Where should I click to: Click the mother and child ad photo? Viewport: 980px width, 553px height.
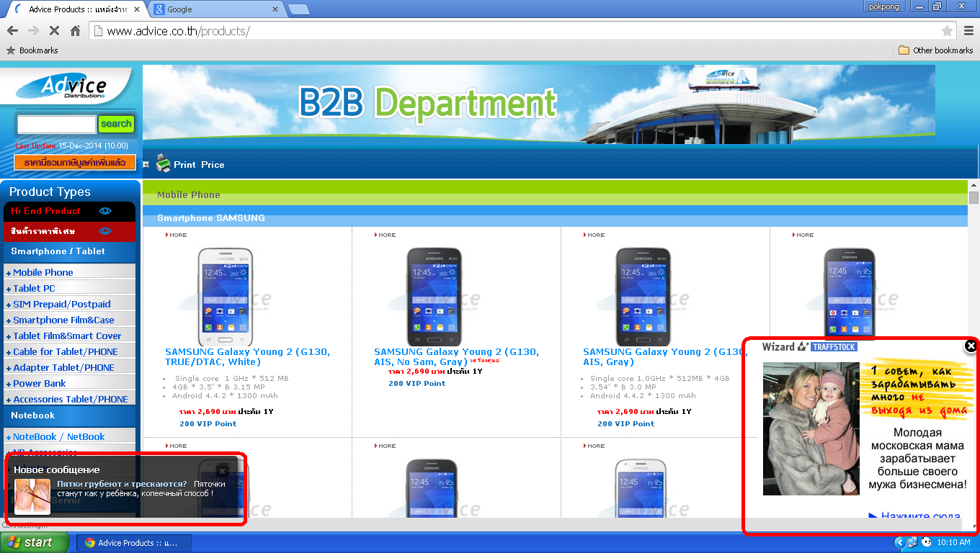(811, 428)
